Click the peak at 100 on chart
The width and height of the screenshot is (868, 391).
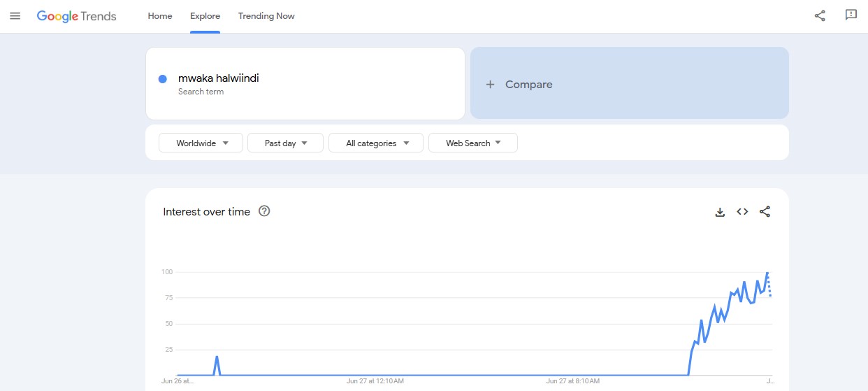coord(767,272)
